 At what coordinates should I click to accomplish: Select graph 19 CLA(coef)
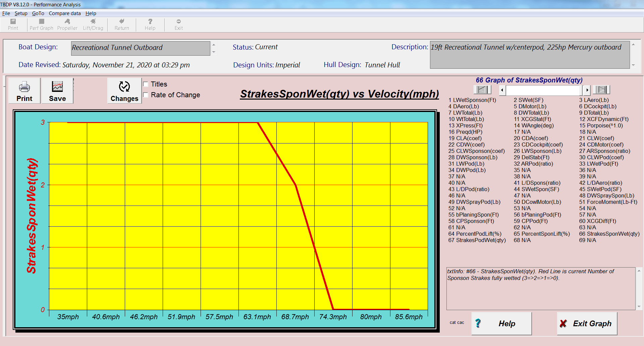[465, 138]
